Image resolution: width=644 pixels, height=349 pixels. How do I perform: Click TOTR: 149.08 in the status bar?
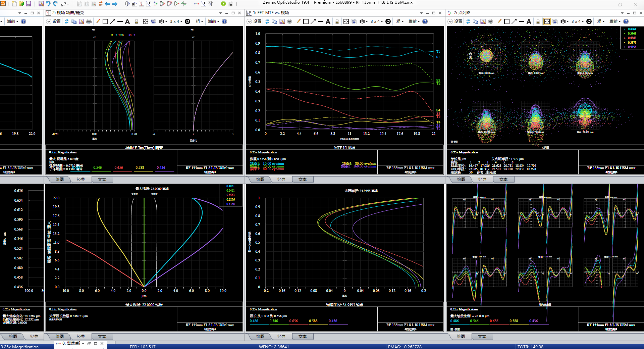point(530,347)
